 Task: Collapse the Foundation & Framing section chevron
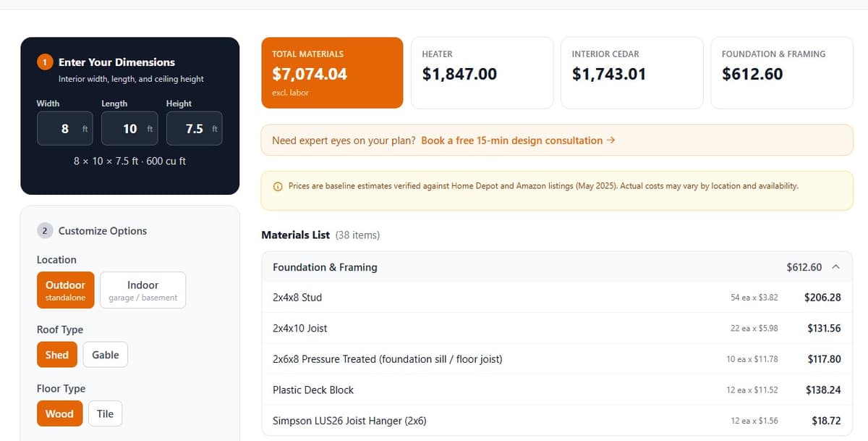[836, 267]
